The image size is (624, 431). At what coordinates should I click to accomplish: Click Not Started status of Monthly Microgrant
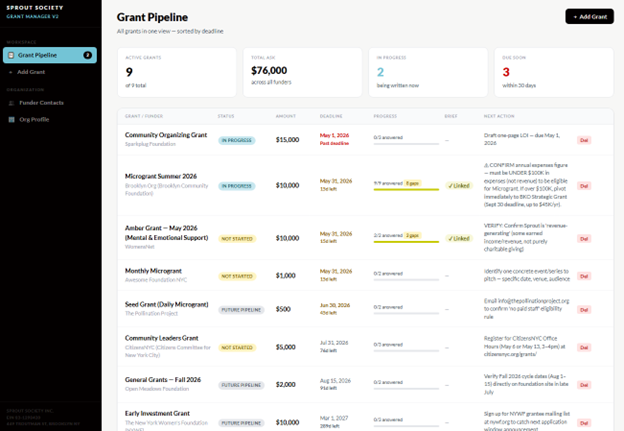tap(237, 276)
